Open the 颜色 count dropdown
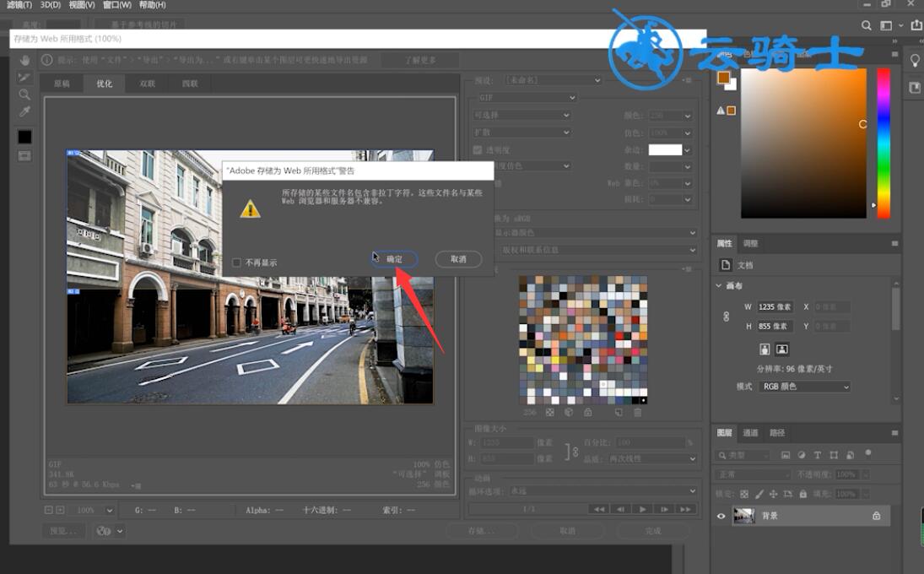The width and height of the screenshot is (924, 574). [670, 116]
